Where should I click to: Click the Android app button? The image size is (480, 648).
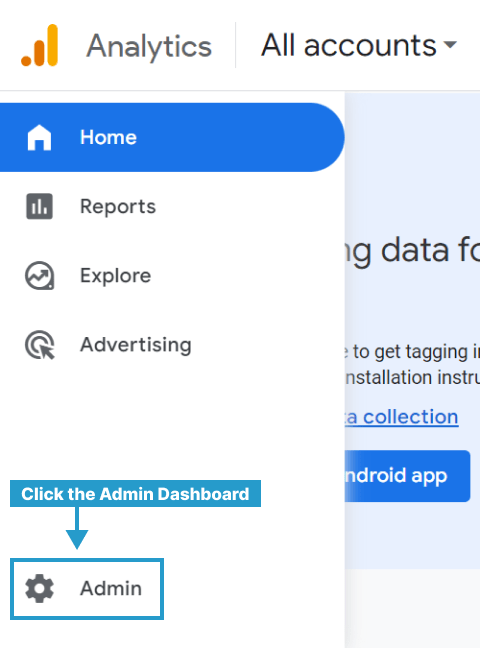[407, 476]
